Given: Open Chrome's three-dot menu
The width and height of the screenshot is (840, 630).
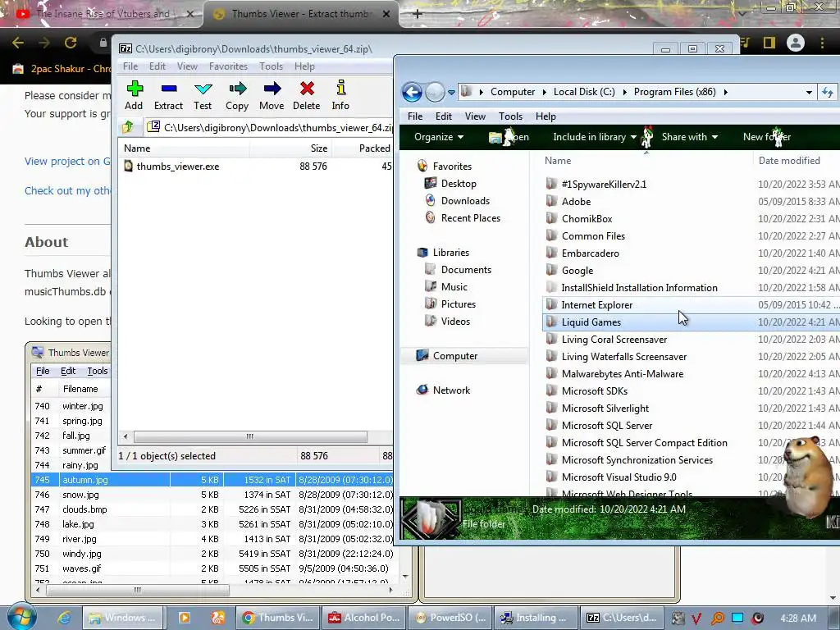Looking at the screenshot, I should point(822,43).
